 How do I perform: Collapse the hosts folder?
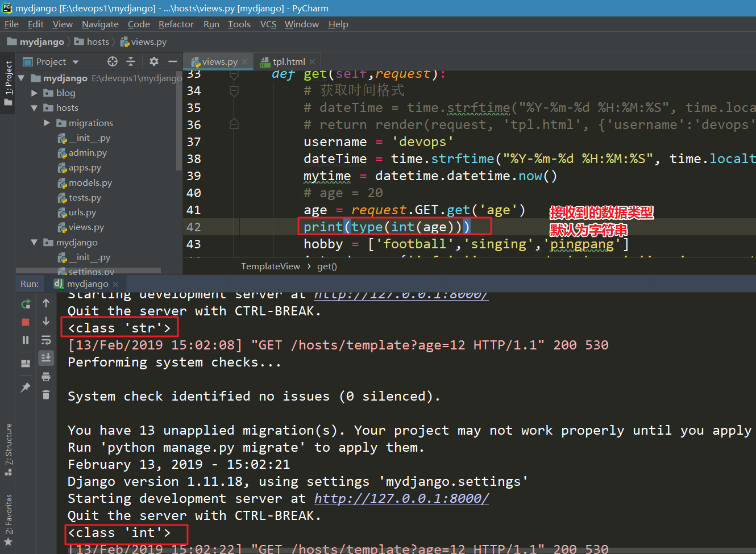tap(34, 107)
